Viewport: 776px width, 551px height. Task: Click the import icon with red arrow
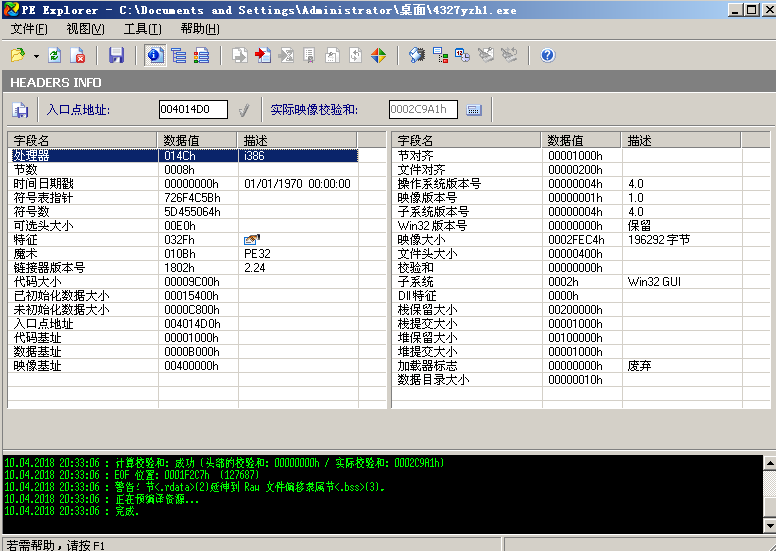pyautogui.click(x=263, y=55)
